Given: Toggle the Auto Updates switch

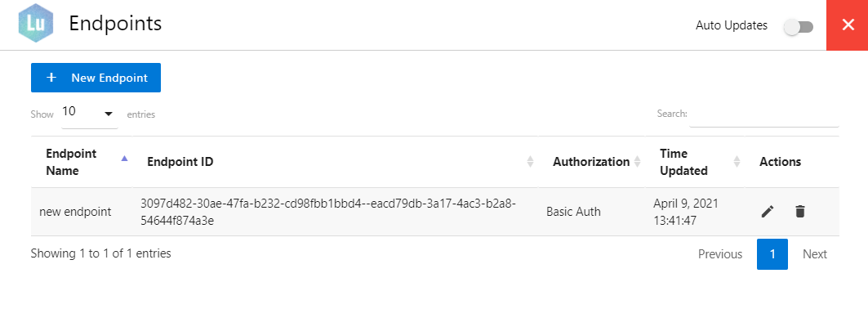Looking at the screenshot, I should click(798, 27).
